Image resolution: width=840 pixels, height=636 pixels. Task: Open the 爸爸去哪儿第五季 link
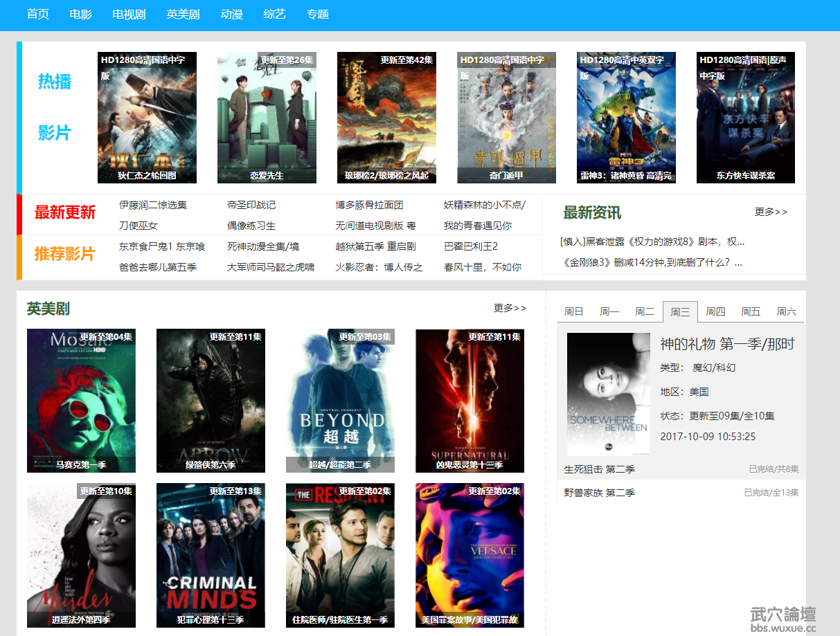[158, 267]
